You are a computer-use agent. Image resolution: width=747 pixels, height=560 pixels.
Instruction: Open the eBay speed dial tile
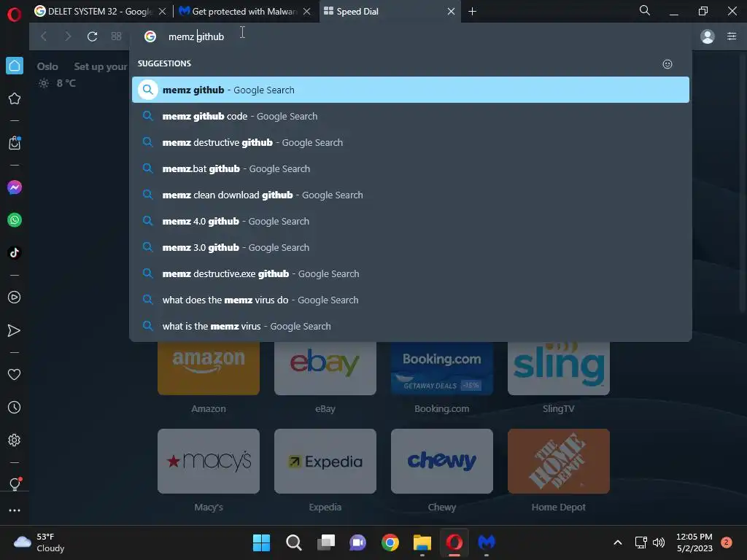(325, 368)
